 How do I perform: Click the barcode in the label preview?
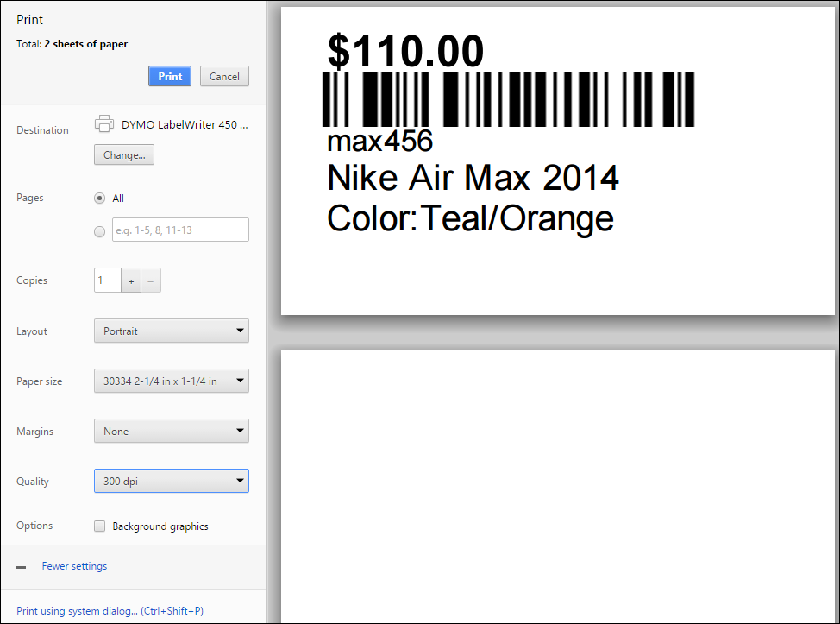tap(508, 99)
